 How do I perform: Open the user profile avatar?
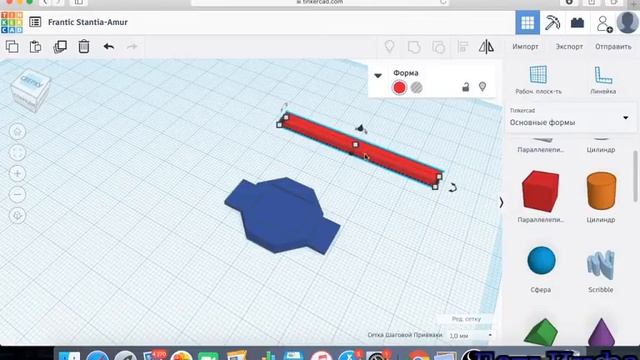[627, 22]
